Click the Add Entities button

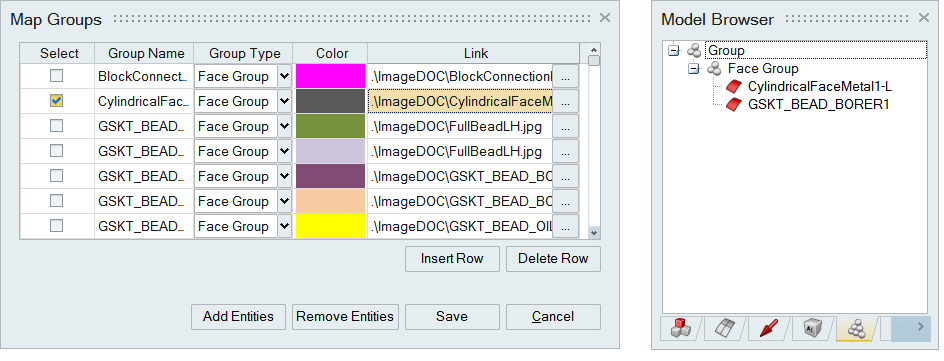tap(238, 316)
